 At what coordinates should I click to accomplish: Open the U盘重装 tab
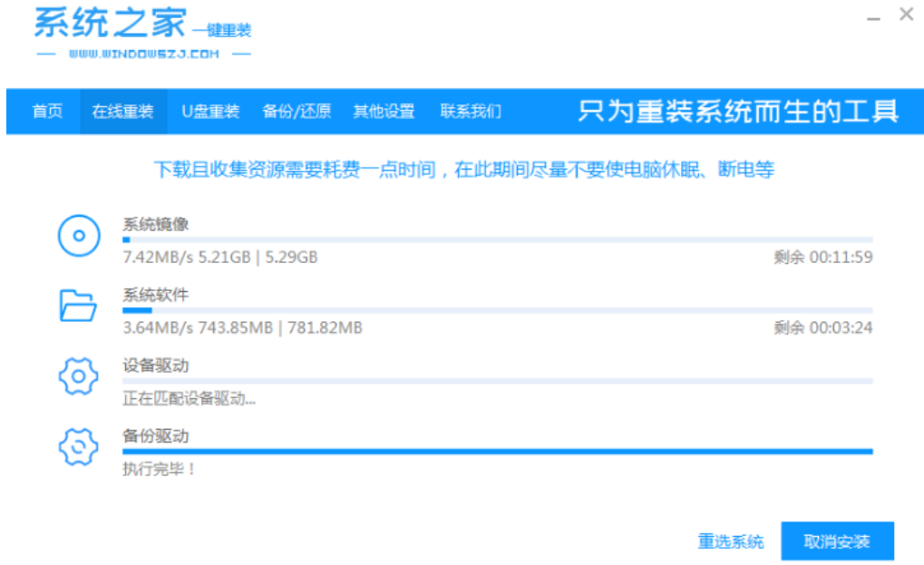coord(210,112)
